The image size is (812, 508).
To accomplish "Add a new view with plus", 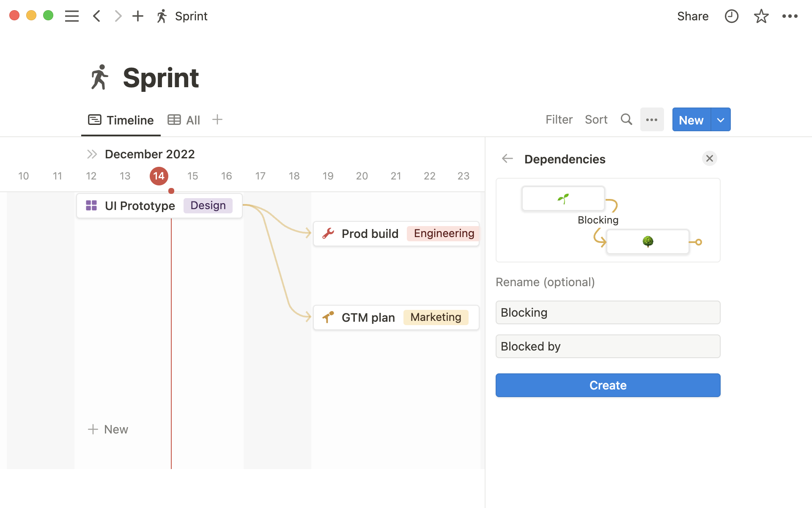I will pos(217,120).
